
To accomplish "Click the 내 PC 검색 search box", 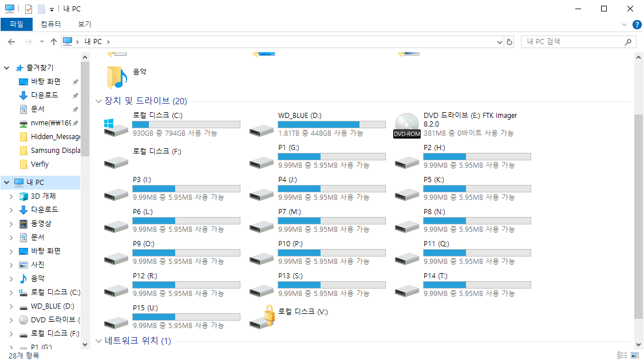I will tap(572, 42).
